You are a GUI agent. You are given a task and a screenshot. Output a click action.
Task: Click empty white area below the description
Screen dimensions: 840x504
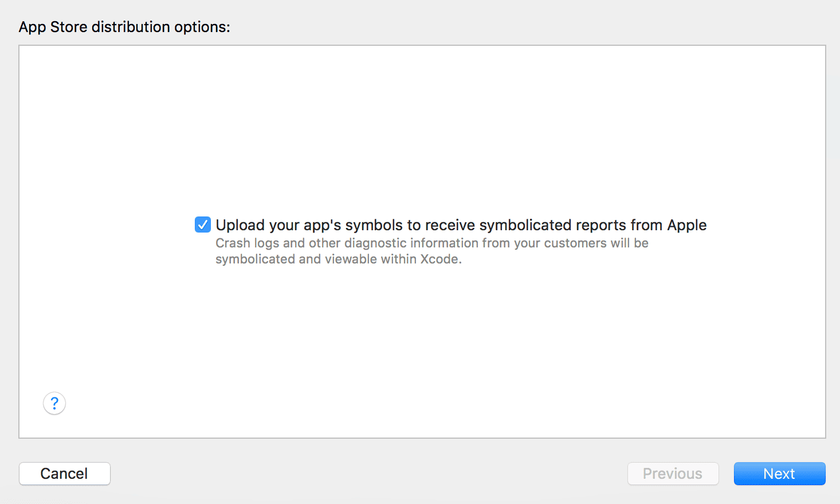click(x=422, y=344)
